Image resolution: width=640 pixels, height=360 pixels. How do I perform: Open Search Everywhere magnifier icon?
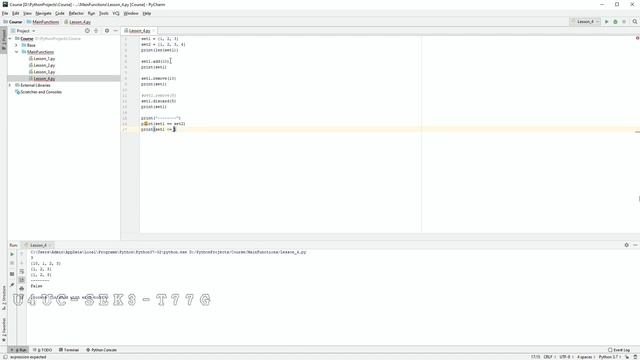point(635,22)
